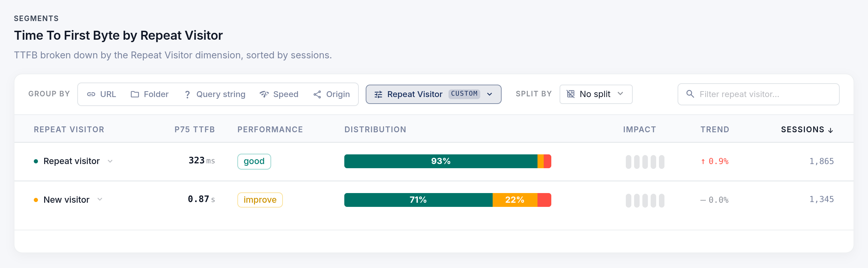Click the sessions sort arrow icon
868x268 pixels.
point(831,130)
